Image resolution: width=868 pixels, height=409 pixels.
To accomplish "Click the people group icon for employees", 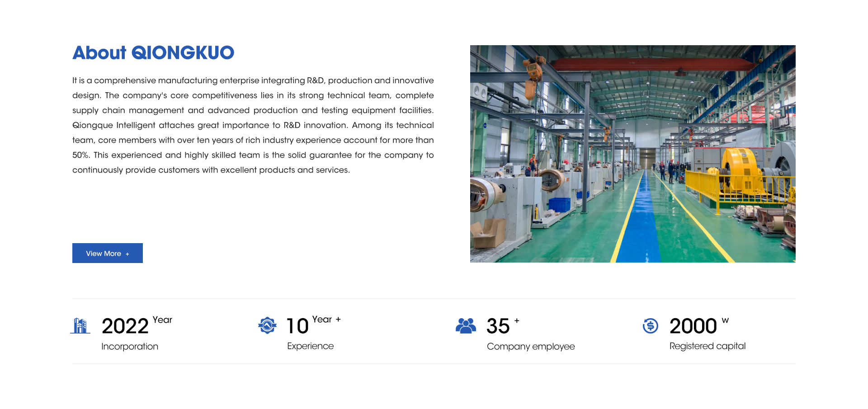I will 466,325.
